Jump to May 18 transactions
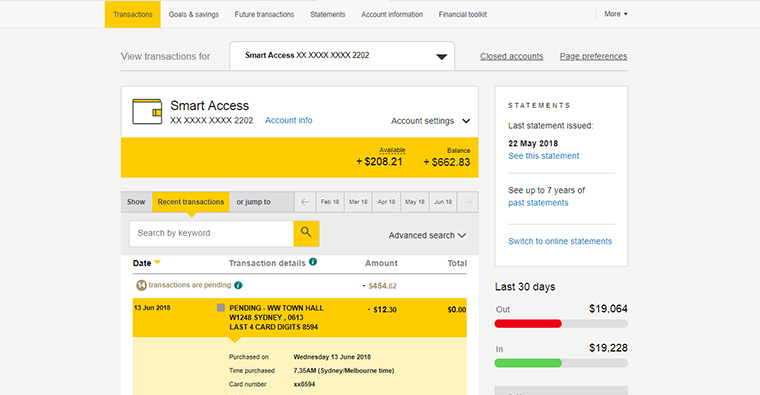 [415, 202]
